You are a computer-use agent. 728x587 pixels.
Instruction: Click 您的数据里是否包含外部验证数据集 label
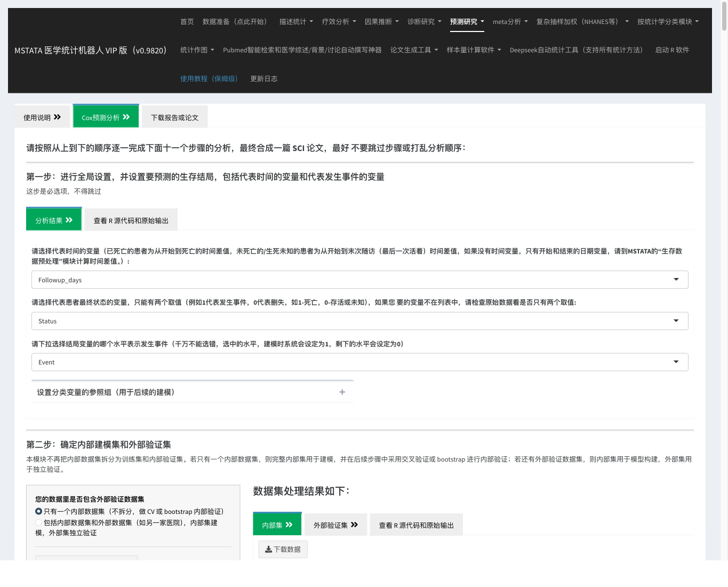click(90, 499)
